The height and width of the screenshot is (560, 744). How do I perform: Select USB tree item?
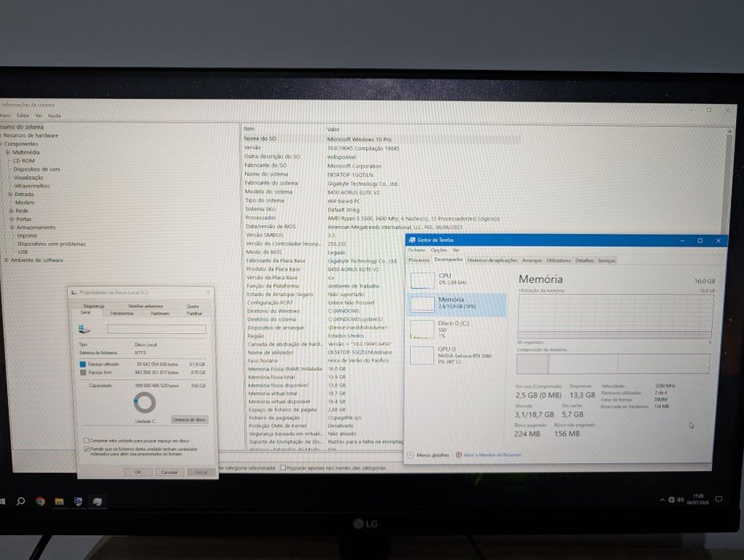tap(22, 252)
